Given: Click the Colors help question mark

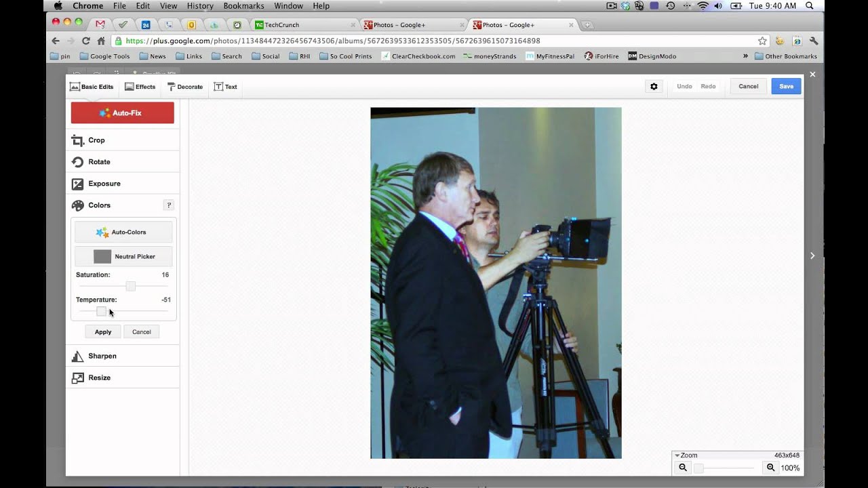Looking at the screenshot, I should point(169,205).
